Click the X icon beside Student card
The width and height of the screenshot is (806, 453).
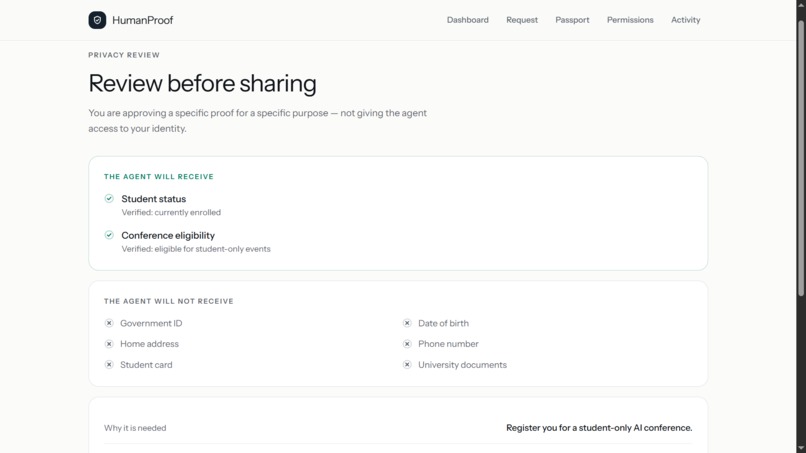pos(109,365)
